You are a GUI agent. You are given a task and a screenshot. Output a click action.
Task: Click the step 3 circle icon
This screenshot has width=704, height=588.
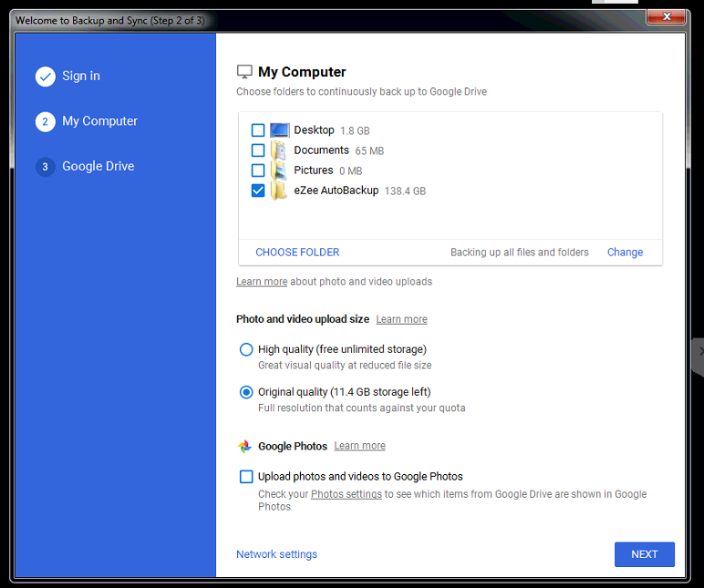[x=46, y=167]
